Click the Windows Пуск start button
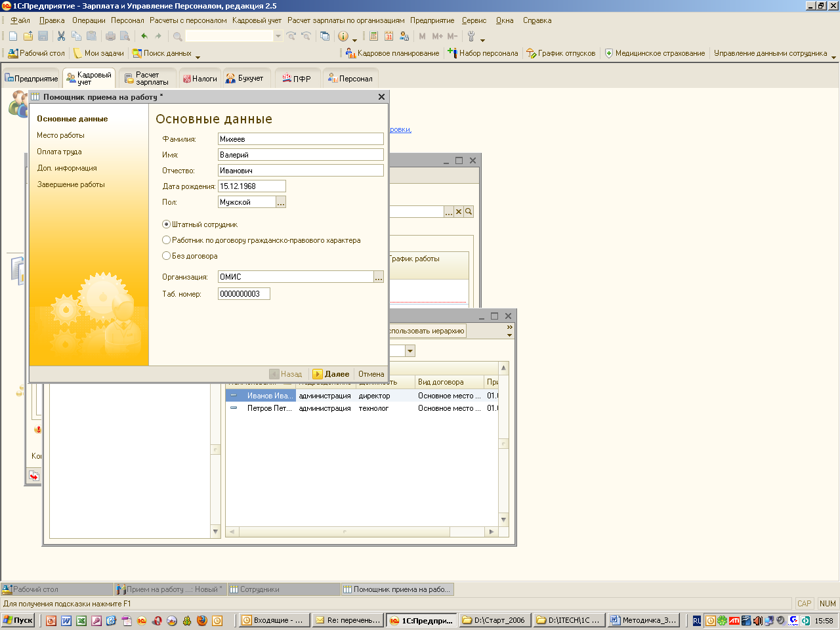Image resolution: width=840 pixels, height=630 pixels. [x=18, y=620]
